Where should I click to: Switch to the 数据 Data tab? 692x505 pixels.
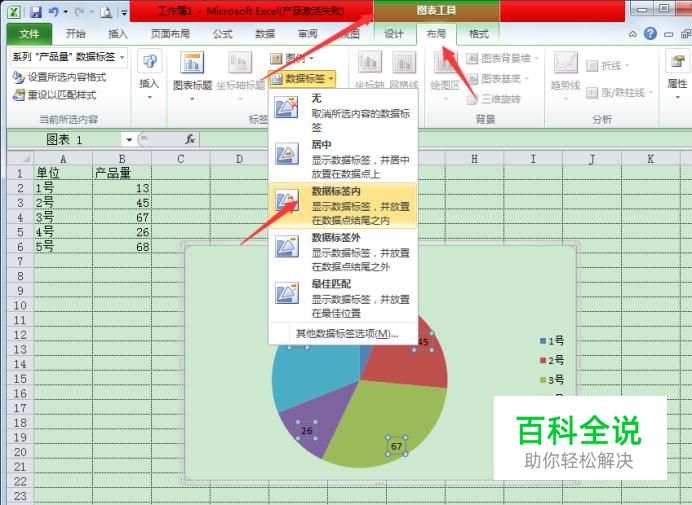pos(265,34)
